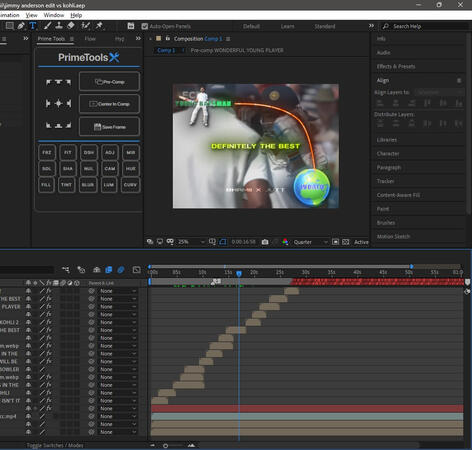Screen dimensions: 472x450
Task: Select the Rectangle shape tool
Action: click(x=10, y=26)
